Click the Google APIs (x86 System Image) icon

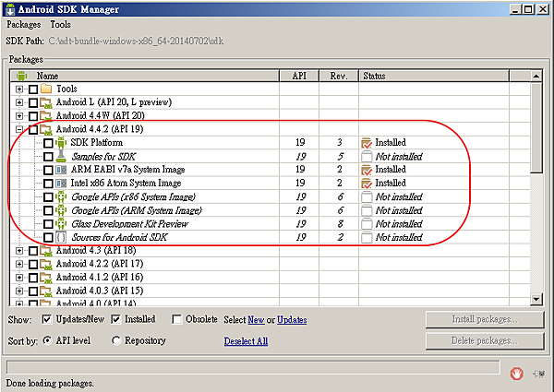click(x=61, y=196)
